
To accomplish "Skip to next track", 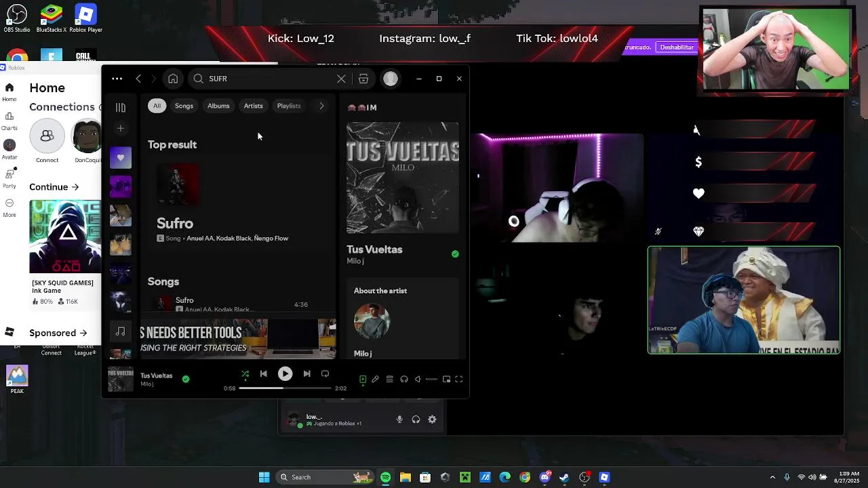I will tap(307, 373).
